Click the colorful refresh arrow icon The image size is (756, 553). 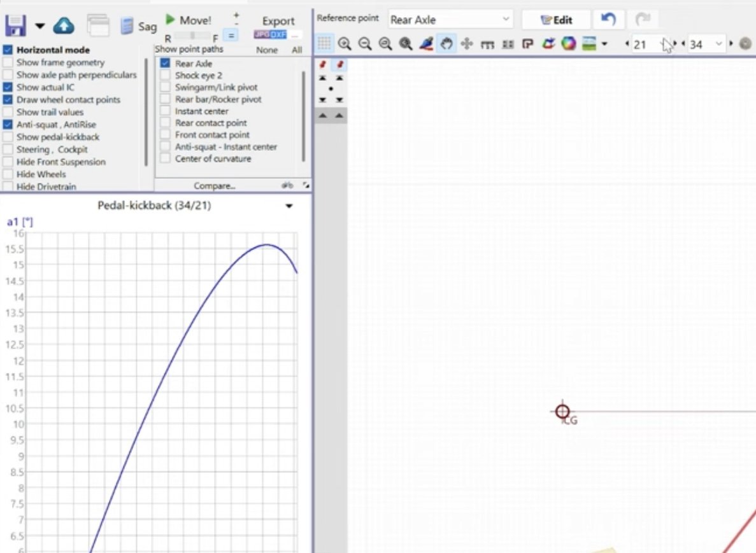pyautogui.click(x=548, y=44)
